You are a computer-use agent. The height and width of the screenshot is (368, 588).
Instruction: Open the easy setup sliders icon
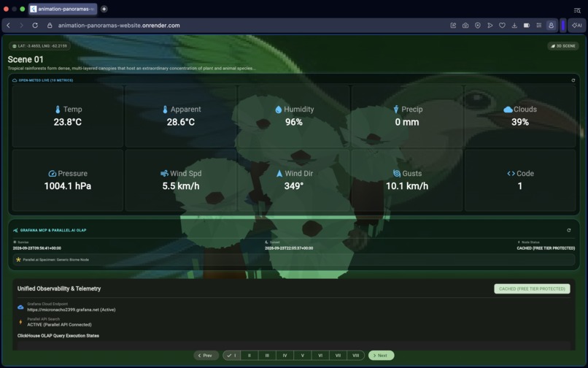tap(539, 26)
